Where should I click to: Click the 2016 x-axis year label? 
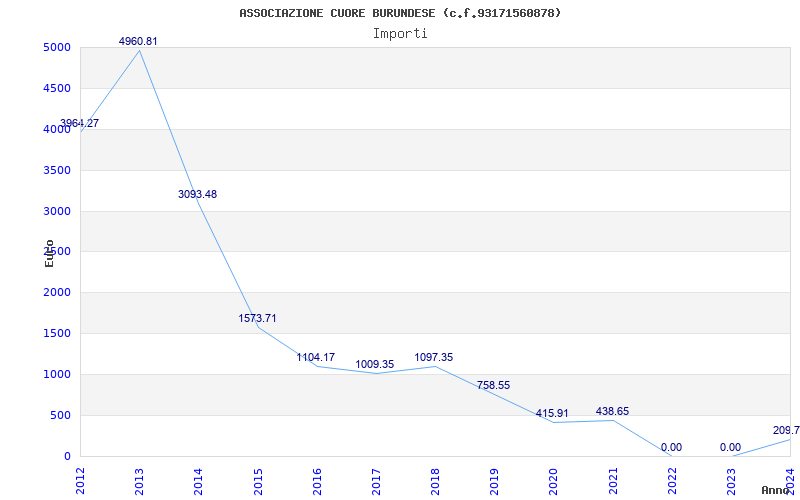pos(317,481)
